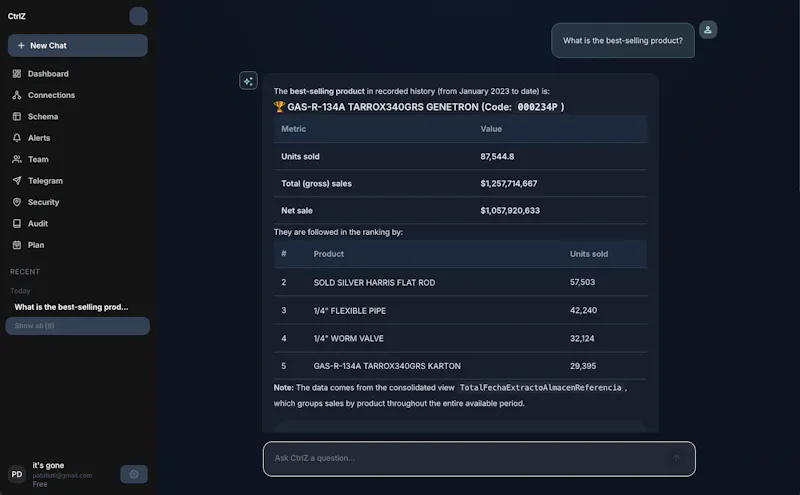The height and width of the screenshot is (495, 800).
Task: Focus the 'Ask CtrlZ a question...' input
Action: coord(479,458)
